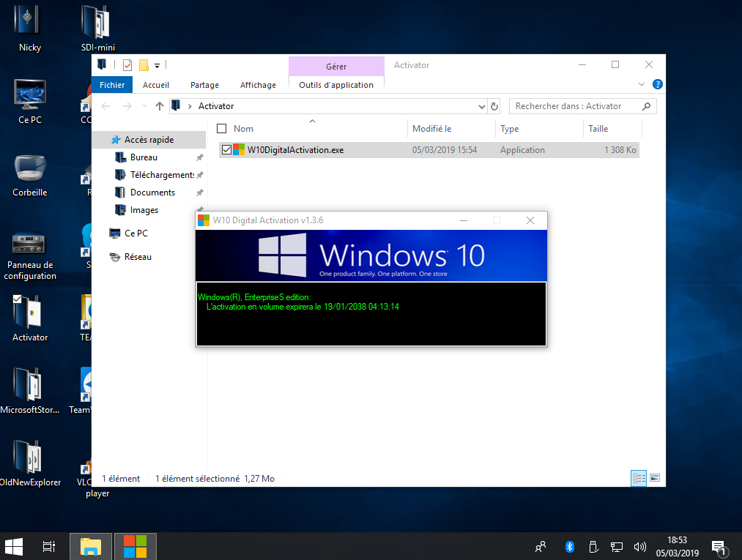Viewport: 742px width, 560px height.
Task: Expand the ribbon with the chevron
Action: click(x=641, y=84)
